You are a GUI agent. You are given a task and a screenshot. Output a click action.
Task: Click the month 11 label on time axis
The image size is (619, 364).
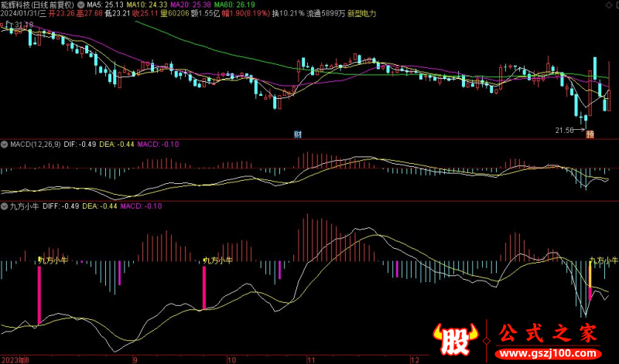(x=312, y=359)
